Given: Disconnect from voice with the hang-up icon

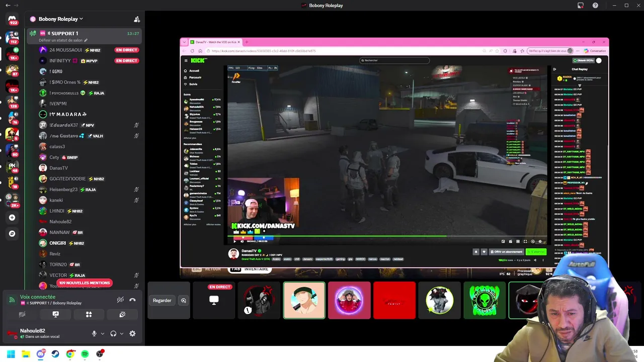Looking at the screenshot, I should pyautogui.click(x=132, y=300).
